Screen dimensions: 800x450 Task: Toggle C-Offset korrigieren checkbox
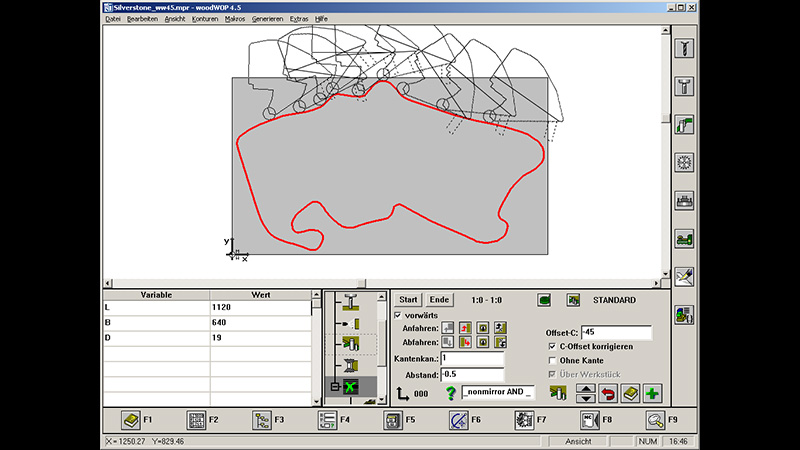coord(552,346)
